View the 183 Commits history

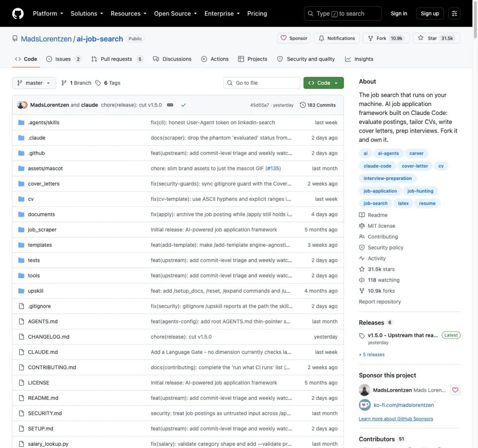pos(317,105)
